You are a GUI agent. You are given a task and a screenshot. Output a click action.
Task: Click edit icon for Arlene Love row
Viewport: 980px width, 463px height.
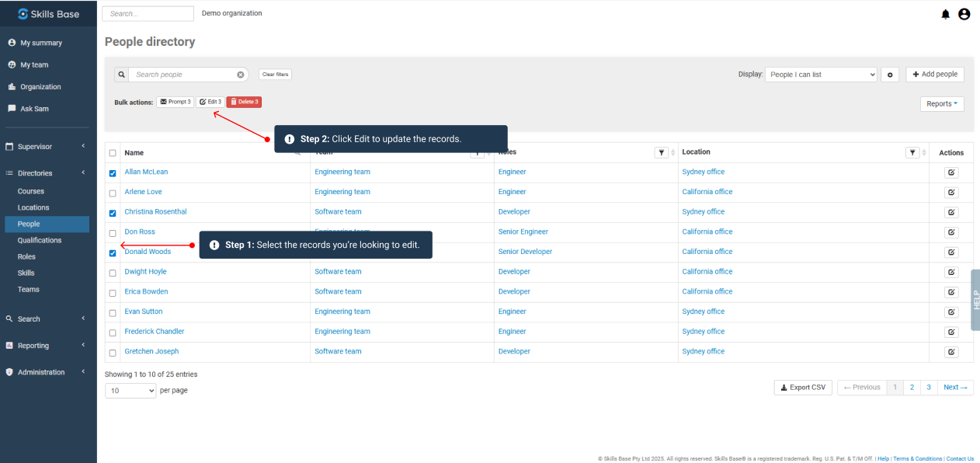click(951, 193)
